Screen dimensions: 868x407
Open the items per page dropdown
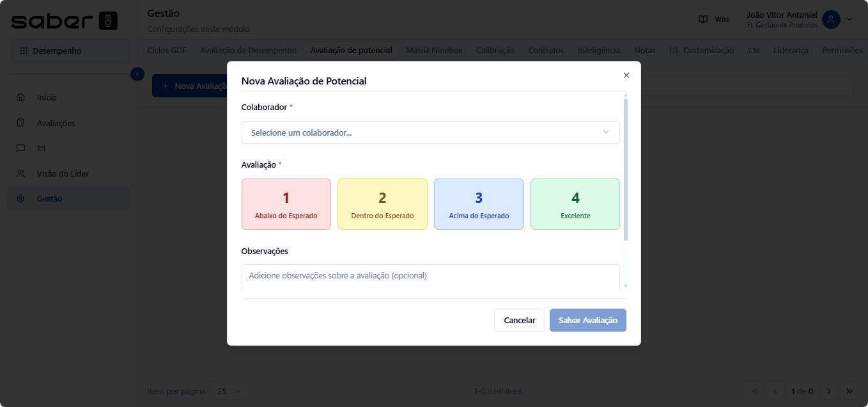229,391
